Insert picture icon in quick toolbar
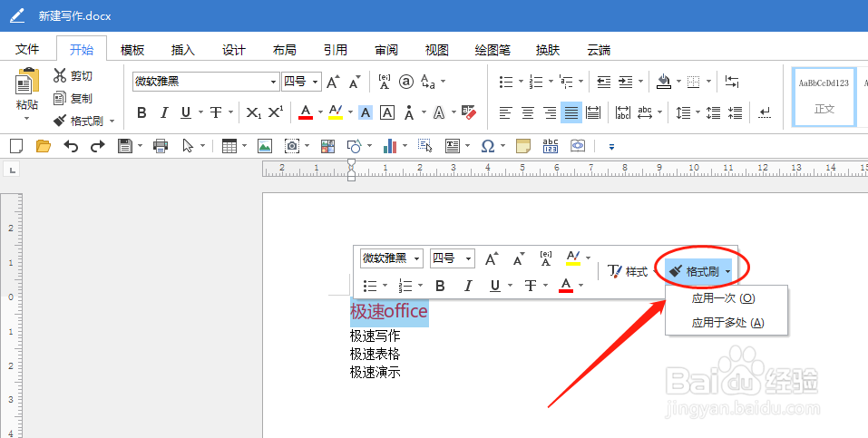This screenshot has height=438, width=868. 265,146
